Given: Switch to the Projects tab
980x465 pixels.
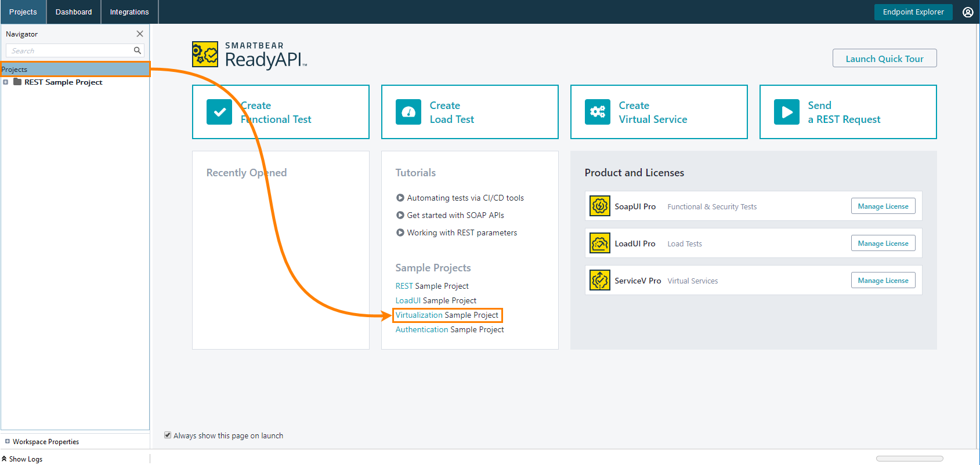Looking at the screenshot, I should coord(23,12).
